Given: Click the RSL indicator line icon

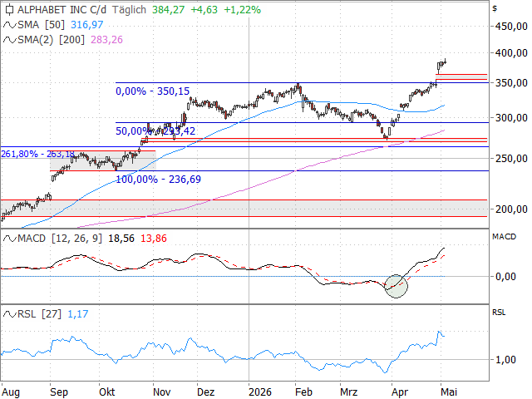Looking at the screenshot, I should pyautogui.click(x=9, y=314).
